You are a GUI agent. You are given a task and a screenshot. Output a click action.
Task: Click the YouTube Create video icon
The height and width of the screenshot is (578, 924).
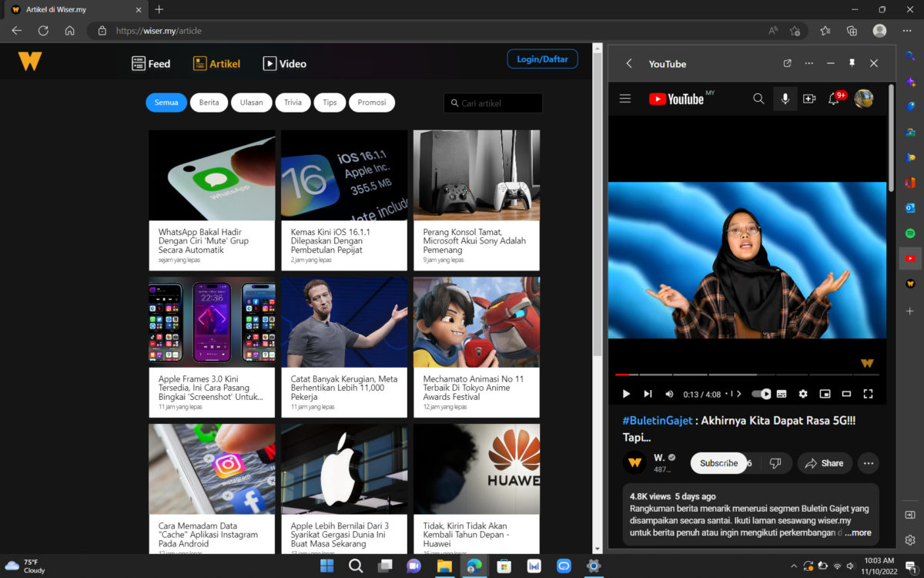(809, 99)
